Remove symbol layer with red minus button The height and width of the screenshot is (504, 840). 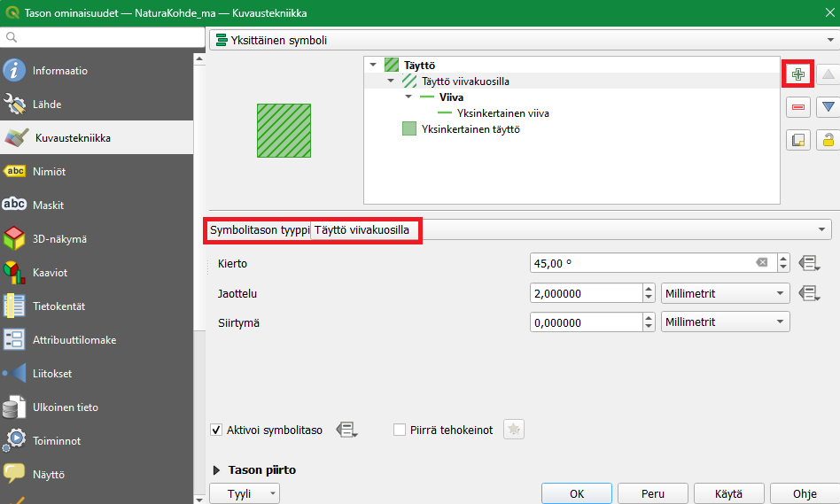tap(798, 107)
